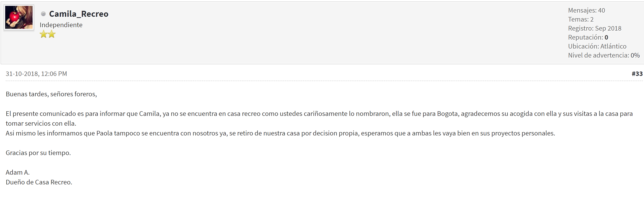Open the post permalink #33
The image size is (644, 197).
637,74
